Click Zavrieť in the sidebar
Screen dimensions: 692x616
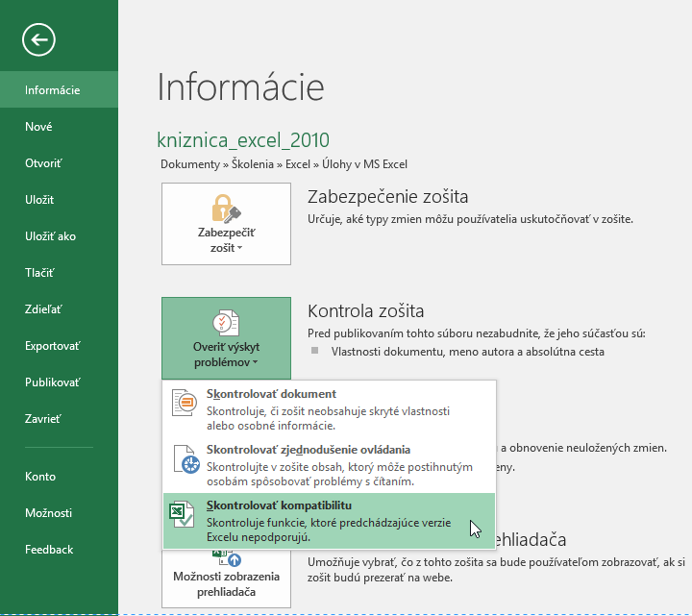[x=60, y=419]
